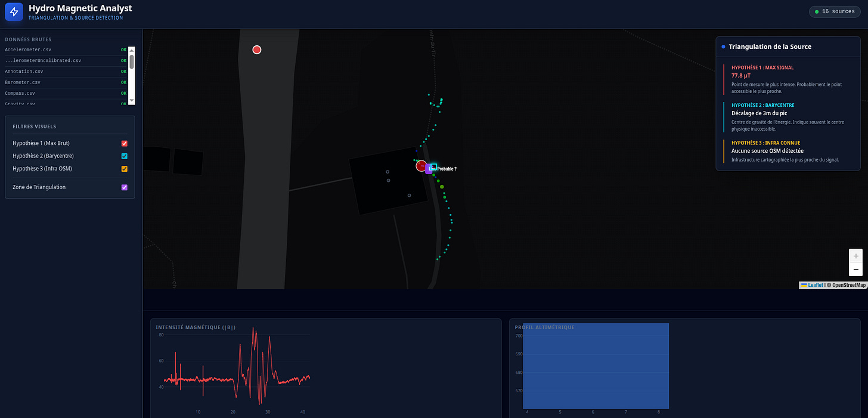Toggle Hypothèse 3 (Infra OSM) checkbox

pos(125,169)
